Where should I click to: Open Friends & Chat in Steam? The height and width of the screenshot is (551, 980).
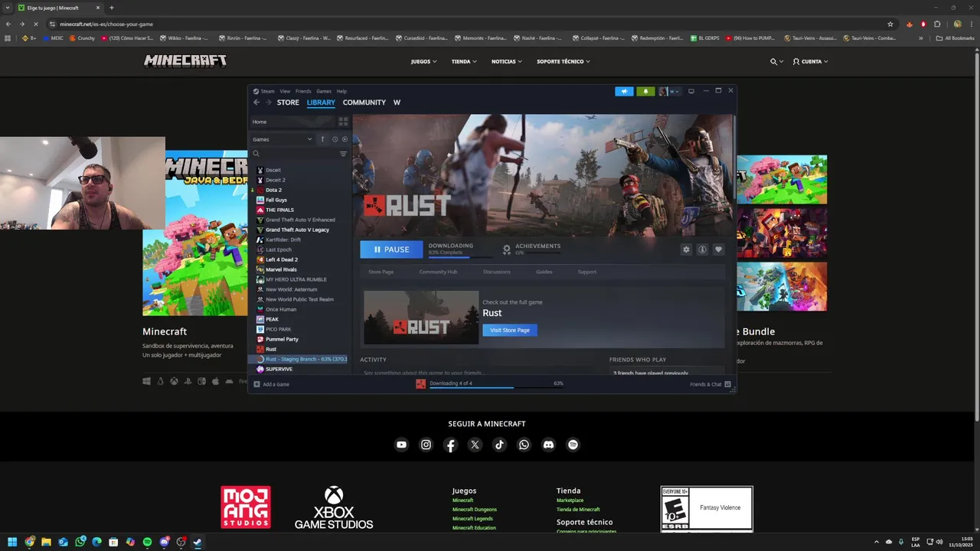point(710,384)
